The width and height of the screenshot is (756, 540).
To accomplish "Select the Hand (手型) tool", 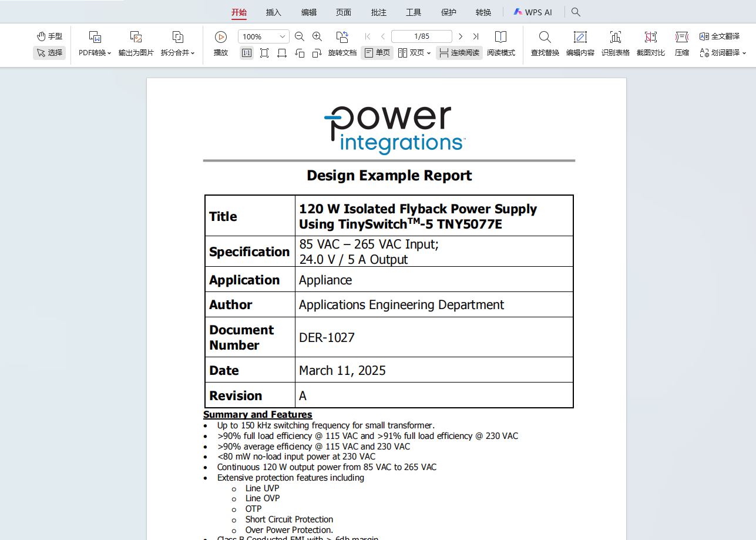I will (x=49, y=36).
